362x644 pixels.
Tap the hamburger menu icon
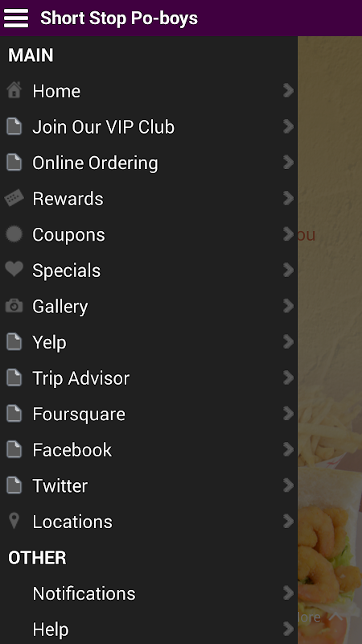16,18
